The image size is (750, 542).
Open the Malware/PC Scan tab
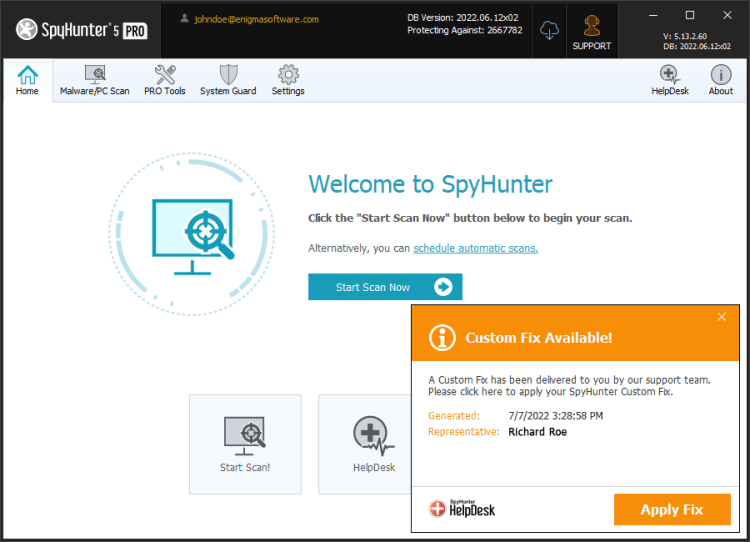click(x=94, y=80)
